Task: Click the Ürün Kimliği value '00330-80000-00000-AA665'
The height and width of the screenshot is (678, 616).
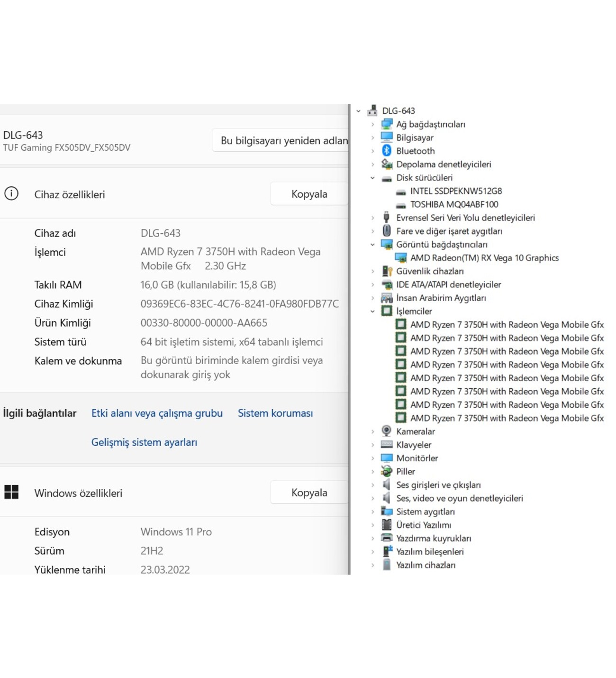Action: pos(204,322)
